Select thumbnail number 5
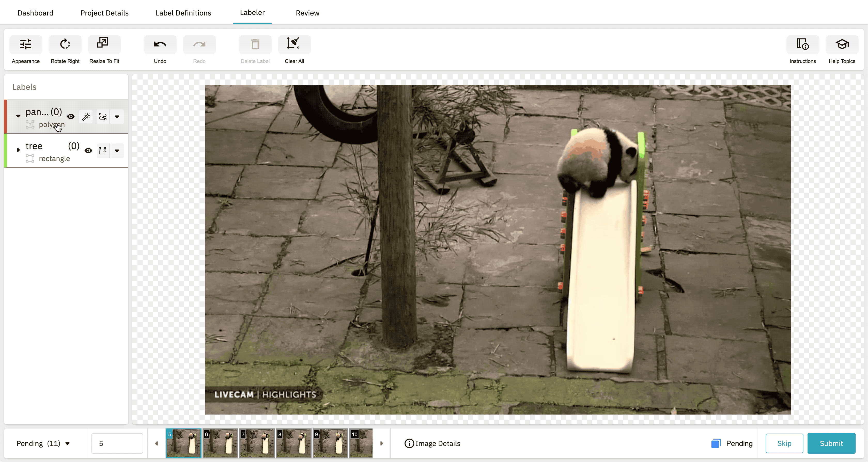This screenshot has height=462, width=868. click(x=184, y=443)
